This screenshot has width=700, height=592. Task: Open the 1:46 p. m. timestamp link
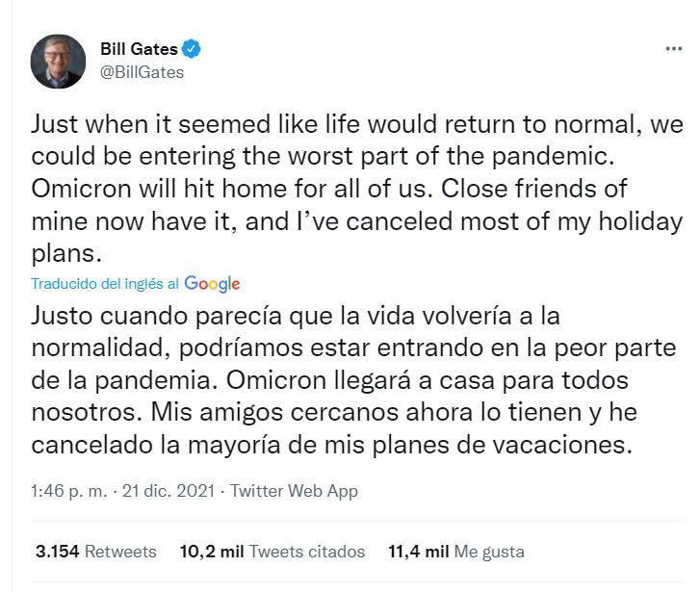point(69,491)
